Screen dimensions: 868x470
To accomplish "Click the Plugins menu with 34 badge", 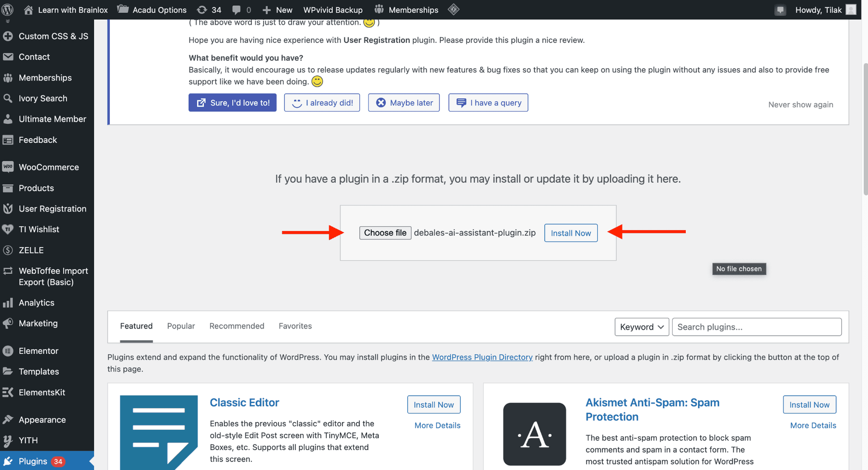I will pos(33,461).
